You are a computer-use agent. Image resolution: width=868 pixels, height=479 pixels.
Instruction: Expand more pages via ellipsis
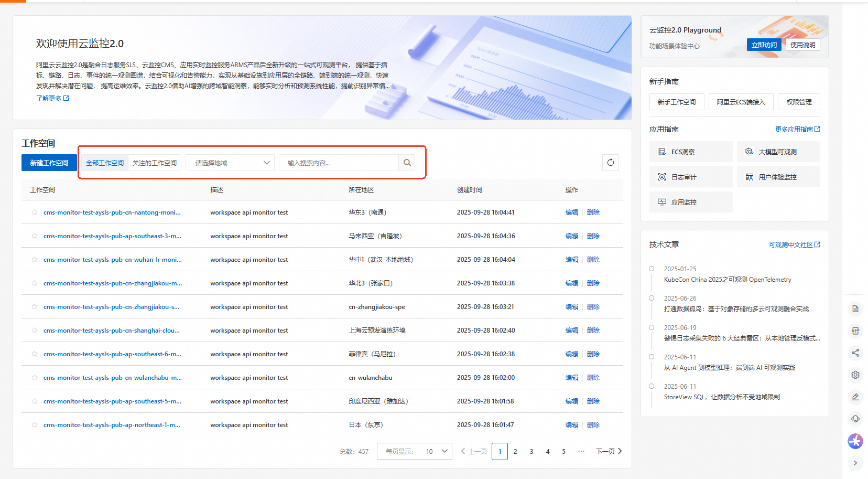tap(581, 451)
